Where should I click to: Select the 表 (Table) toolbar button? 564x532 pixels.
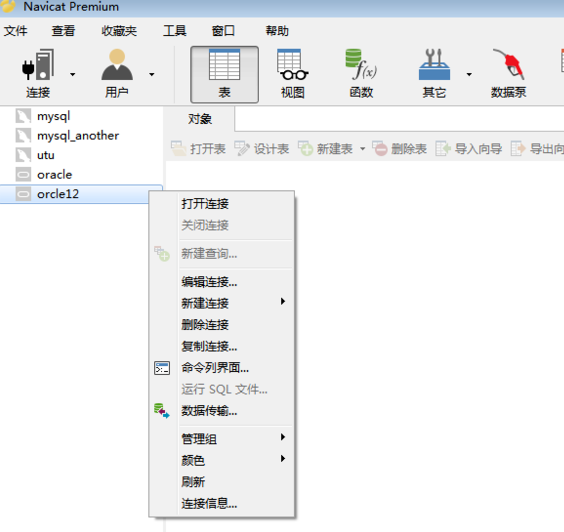point(224,74)
